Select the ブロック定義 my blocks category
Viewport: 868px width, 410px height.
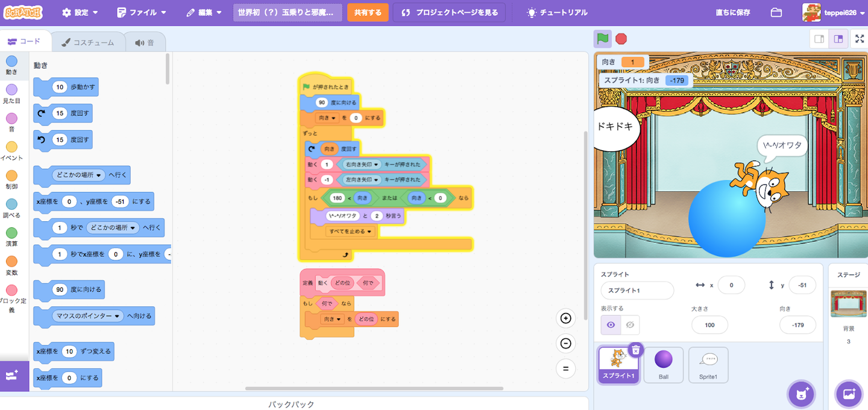click(x=11, y=299)
